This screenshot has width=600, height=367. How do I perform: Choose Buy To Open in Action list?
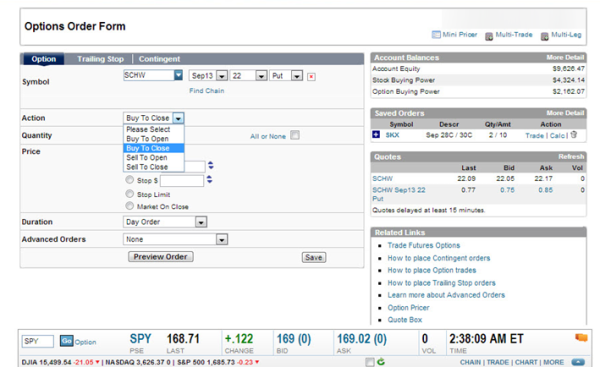(x=154, y=139)
